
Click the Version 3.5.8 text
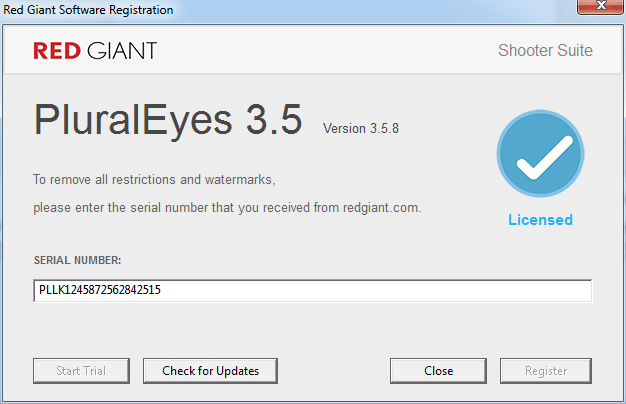click(x=361, y=129)
